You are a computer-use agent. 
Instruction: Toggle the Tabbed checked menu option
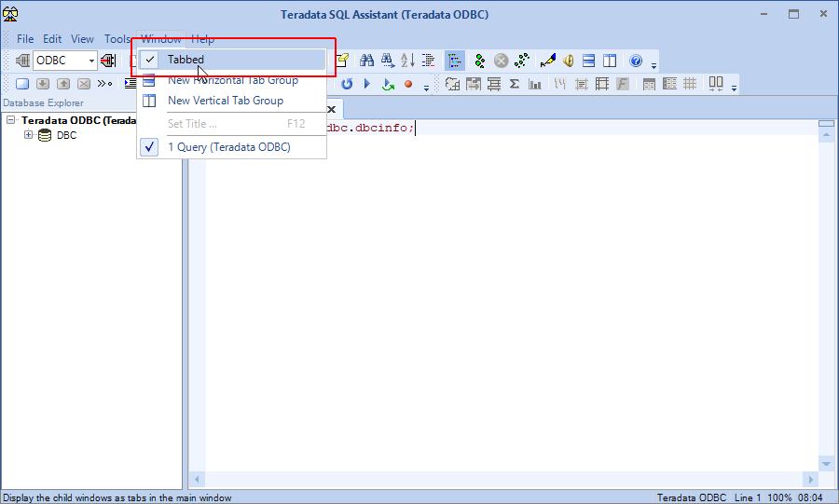[x=232, y=60]
